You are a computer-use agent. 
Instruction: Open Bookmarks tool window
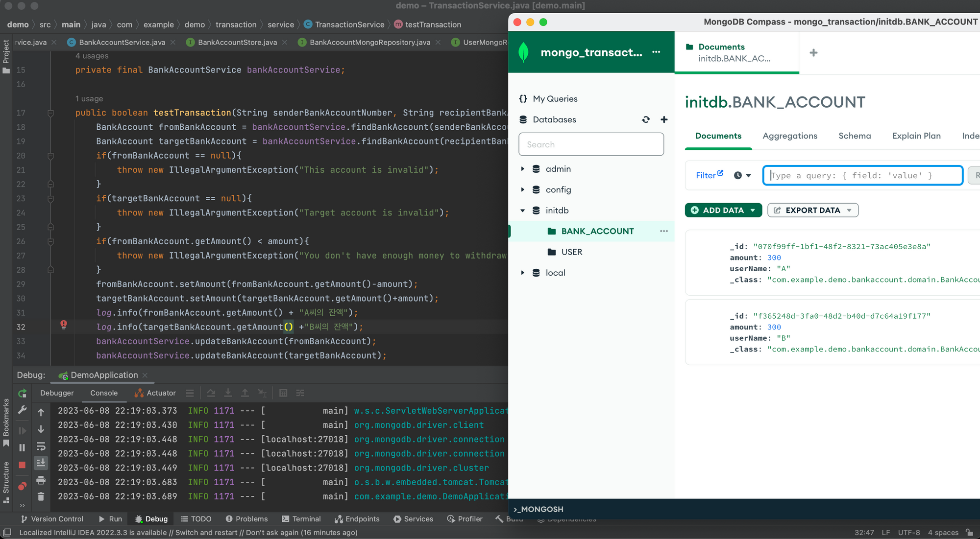pyautogui.click(x=6, y=422)
